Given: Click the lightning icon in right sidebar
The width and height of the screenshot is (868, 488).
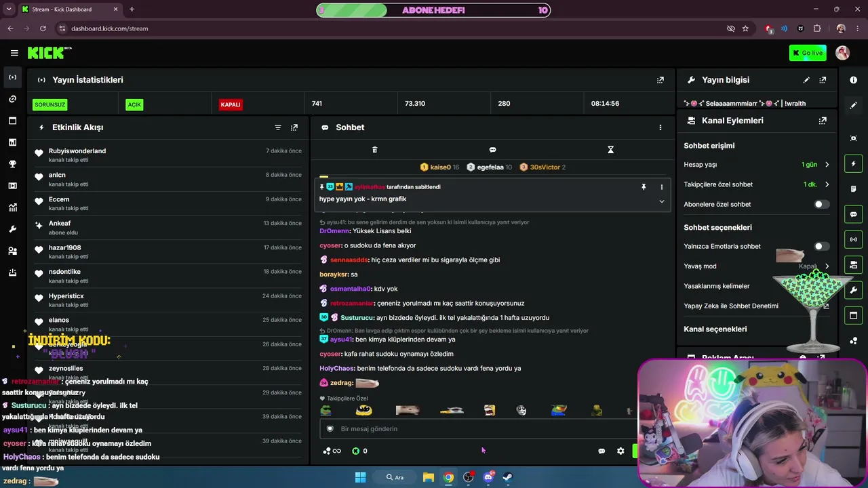Looking at the screenshot, I should (x=854, y=163).
